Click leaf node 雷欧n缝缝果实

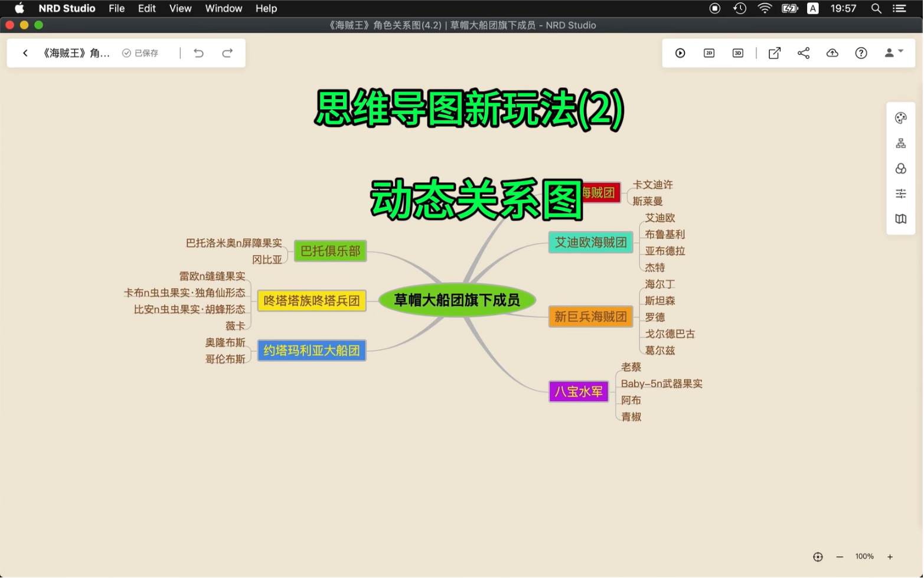pyautogui.click(x=213, y=276)
